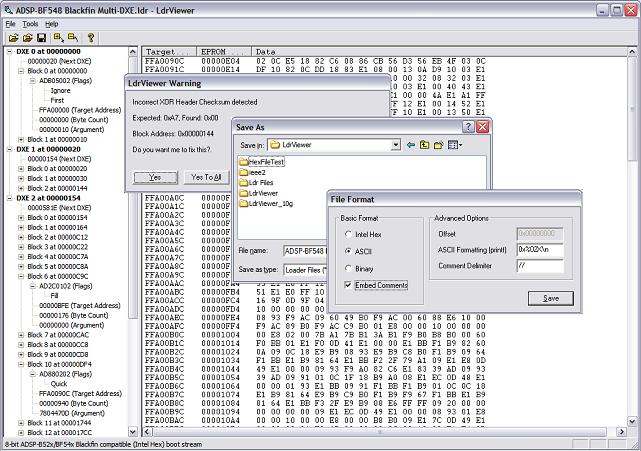Click the Data column header

pos(439,52)
